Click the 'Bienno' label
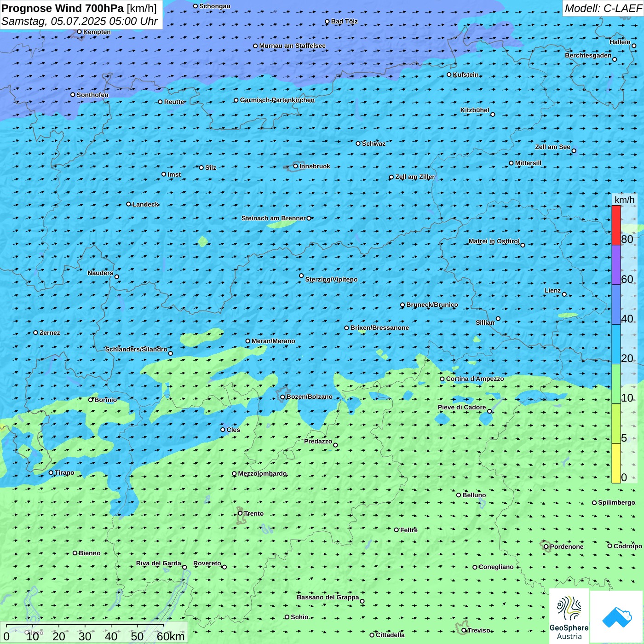 tap(89, 553)
